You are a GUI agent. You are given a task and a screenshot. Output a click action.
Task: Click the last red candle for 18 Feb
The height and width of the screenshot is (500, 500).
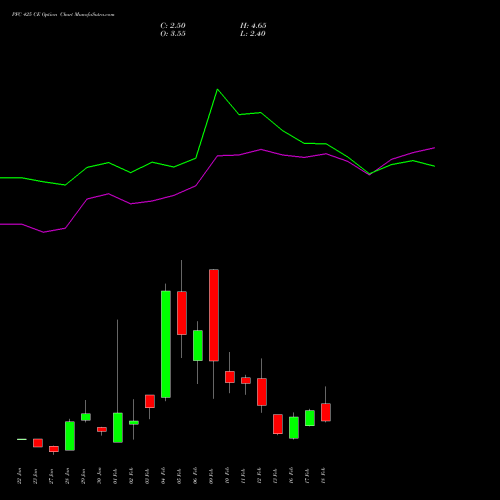(326, 412)
